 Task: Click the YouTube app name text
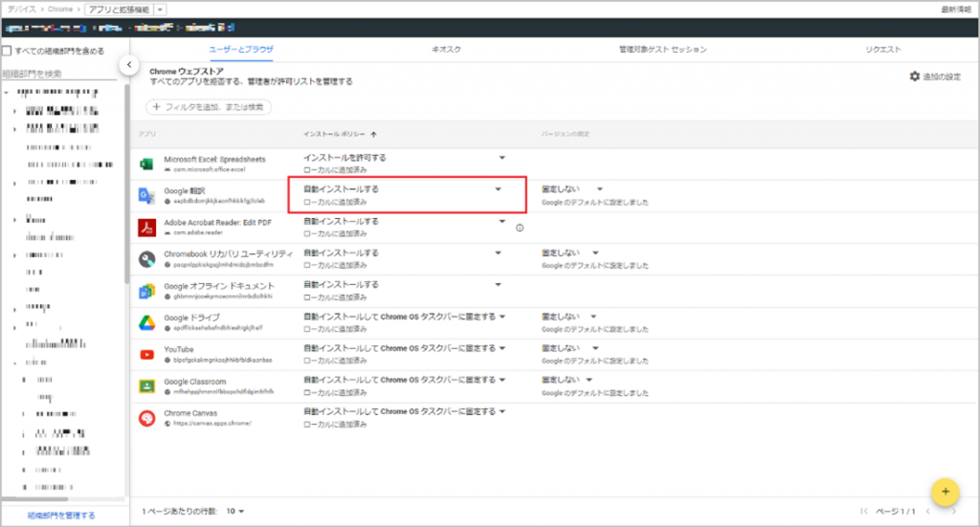(179, 350)
